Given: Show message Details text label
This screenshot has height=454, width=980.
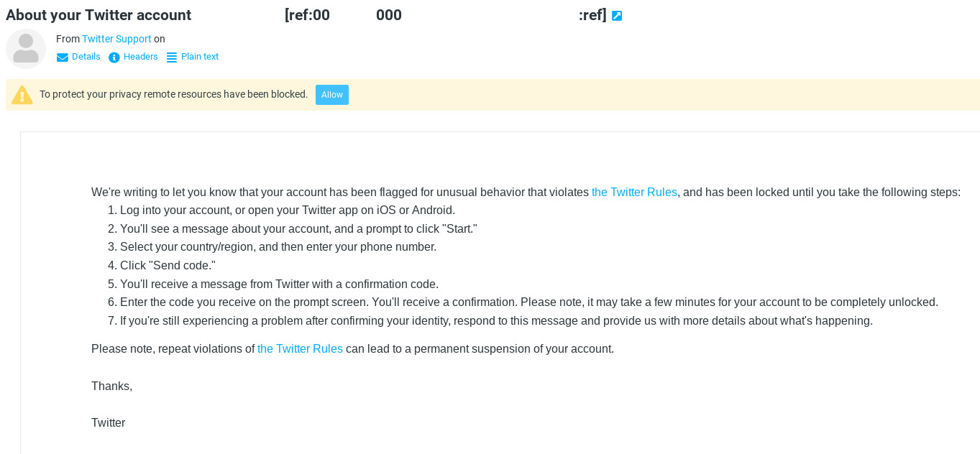Looking at the screenshot, I should [x=86, y=57].
